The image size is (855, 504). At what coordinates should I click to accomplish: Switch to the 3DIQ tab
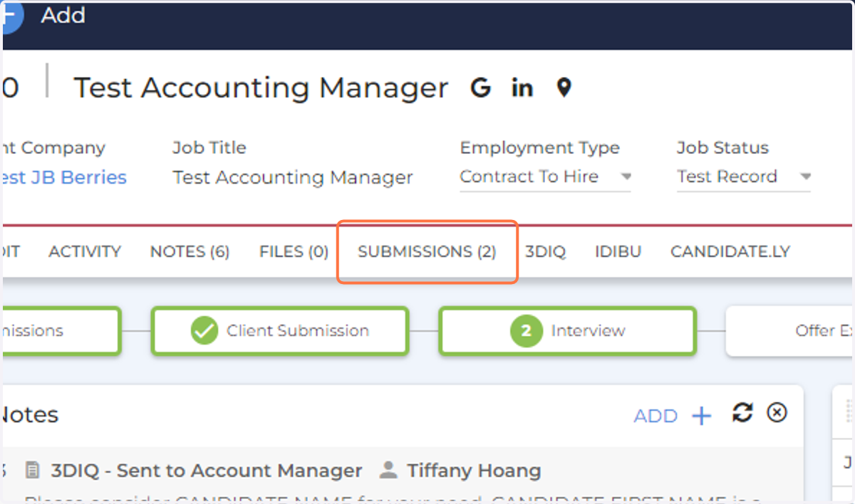(x=545, y=252)
